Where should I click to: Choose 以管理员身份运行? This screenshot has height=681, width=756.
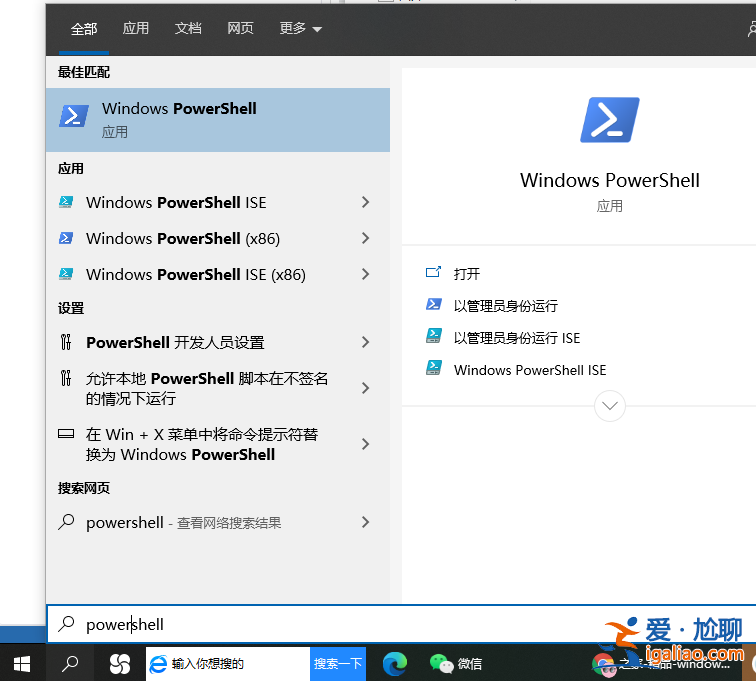click(x=506, y=306)
